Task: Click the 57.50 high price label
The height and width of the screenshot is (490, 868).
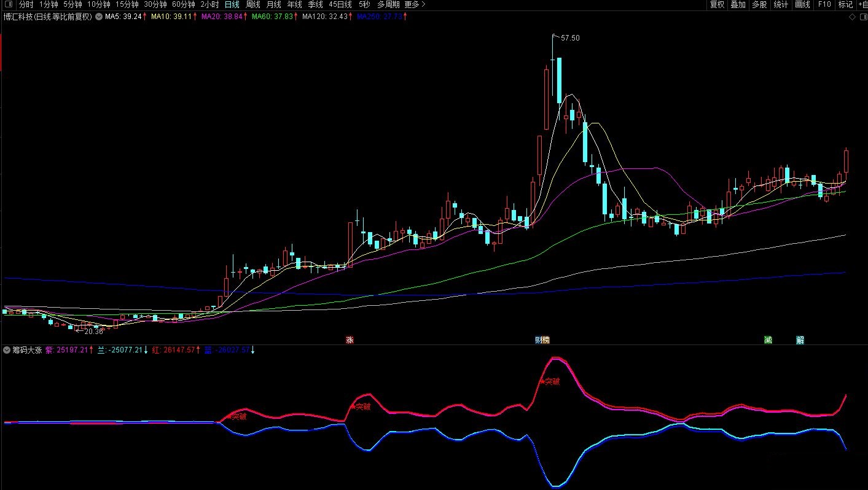Action: click(x=570, y=38)
